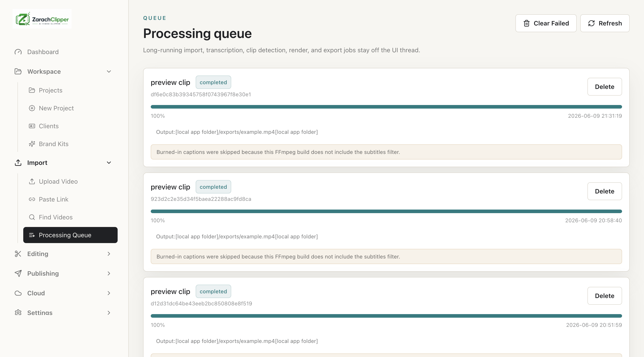644x357 pixels.
Task: Click the Brand Kits sparkle icon
Action: (x=32, y=144)
